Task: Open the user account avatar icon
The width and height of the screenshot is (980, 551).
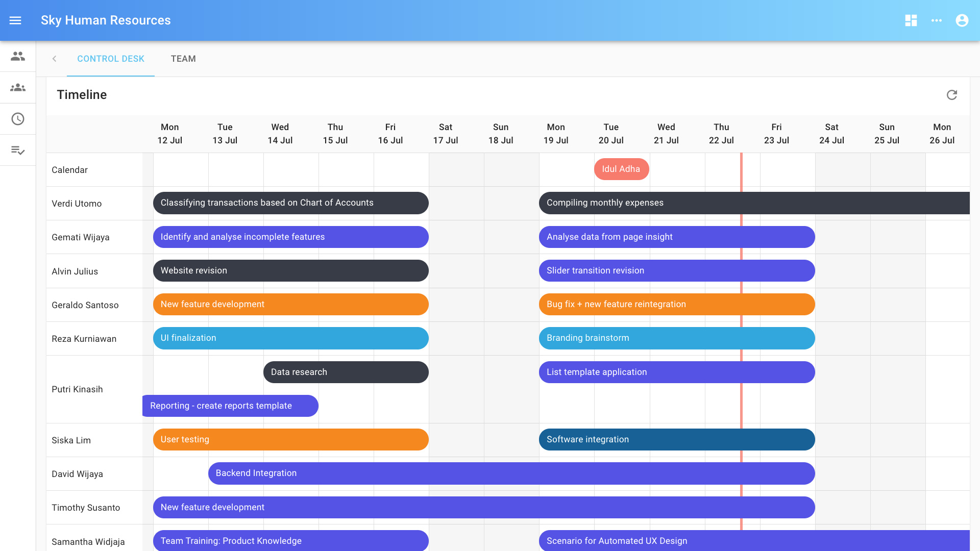Action: coord(962,20)
